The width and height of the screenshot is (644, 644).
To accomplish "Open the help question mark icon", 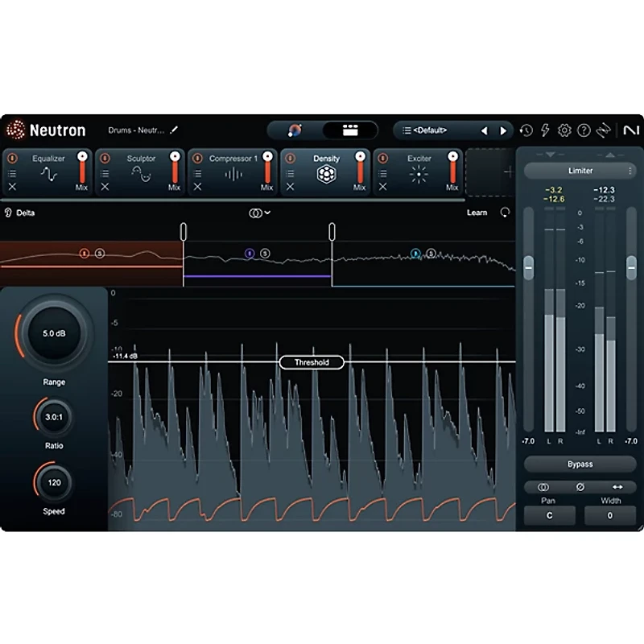I will pyautogui.click(x=584, y=130).
